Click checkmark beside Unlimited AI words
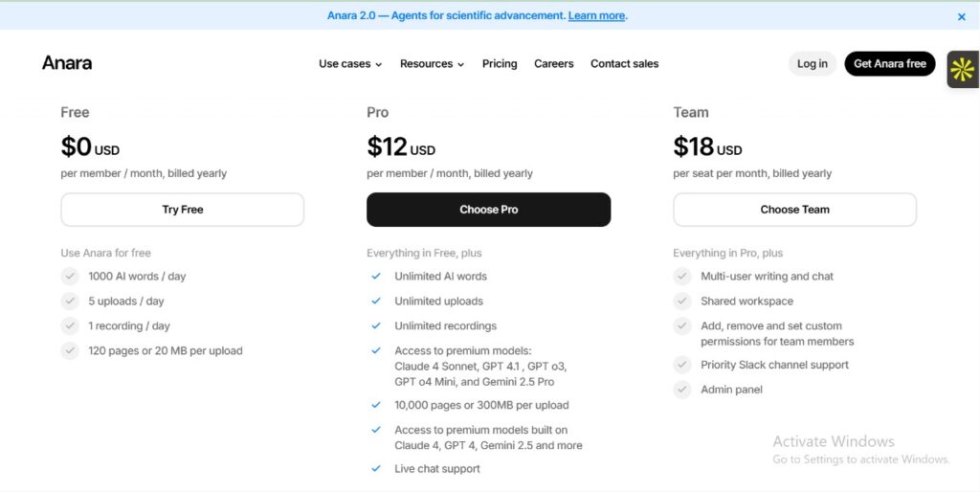The image size is (980, 492). click(x=375, y=276)
